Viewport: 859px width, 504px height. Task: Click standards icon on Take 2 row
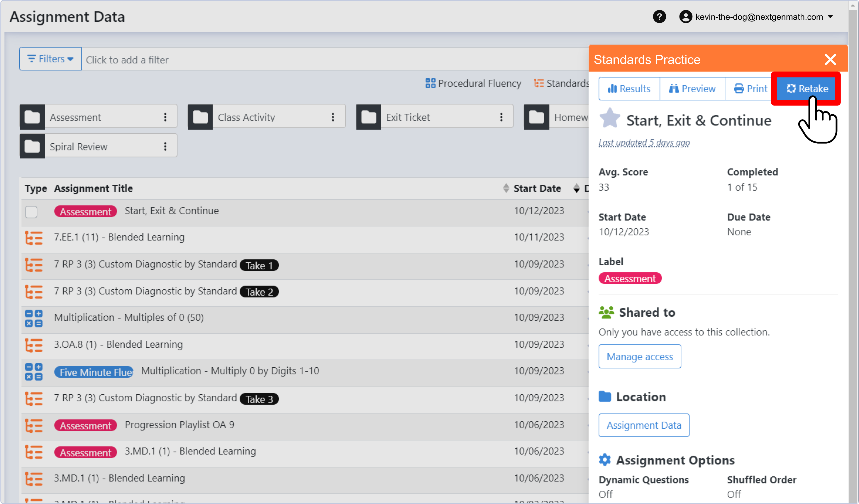coord(34,292)
